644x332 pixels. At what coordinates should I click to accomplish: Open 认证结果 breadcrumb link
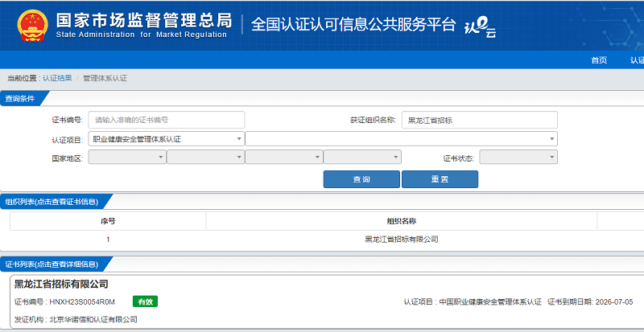click(57, 78)
